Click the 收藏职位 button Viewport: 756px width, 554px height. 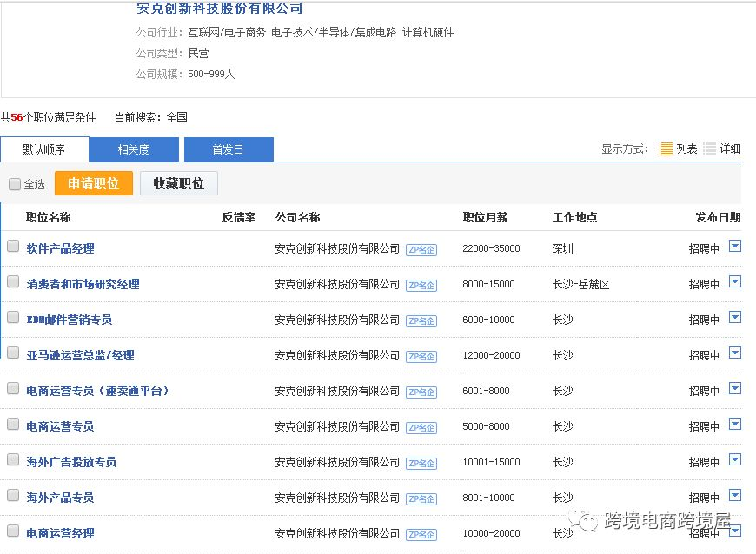tap(179, 183)
